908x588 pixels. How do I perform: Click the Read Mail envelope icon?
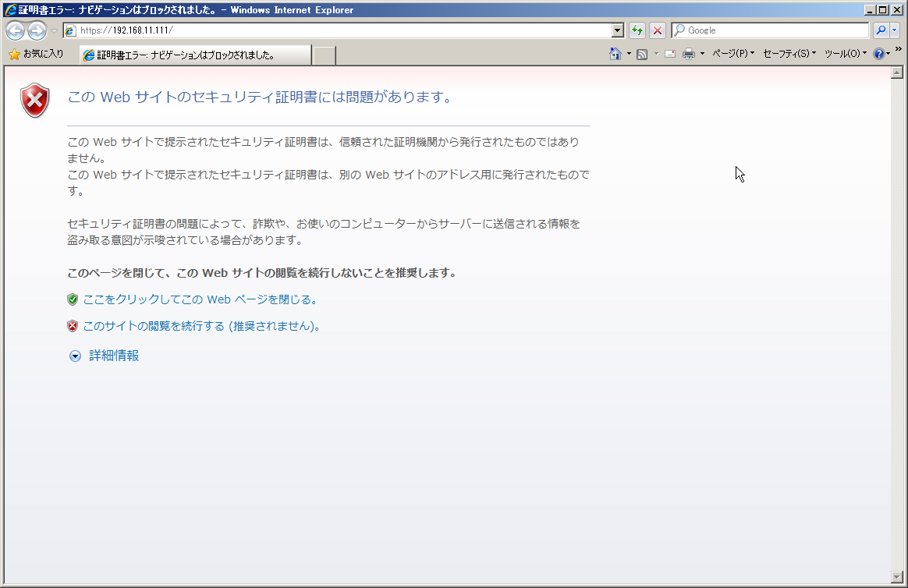coord(669,54)
